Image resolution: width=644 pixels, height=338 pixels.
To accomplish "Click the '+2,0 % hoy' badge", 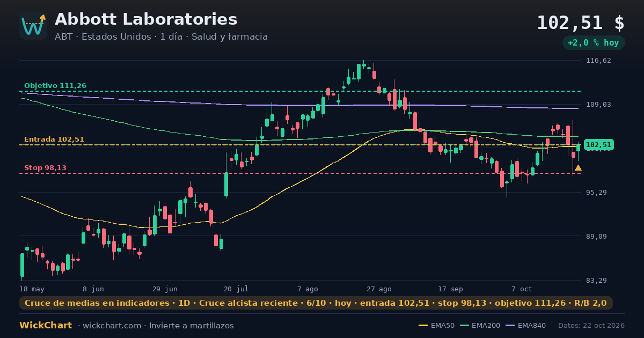I will click(594, 43).
